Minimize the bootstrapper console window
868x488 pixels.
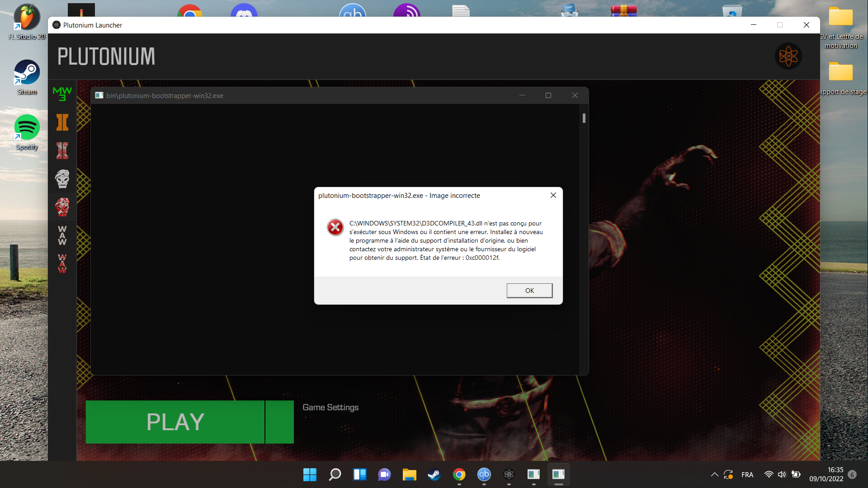tap(522, 95)
